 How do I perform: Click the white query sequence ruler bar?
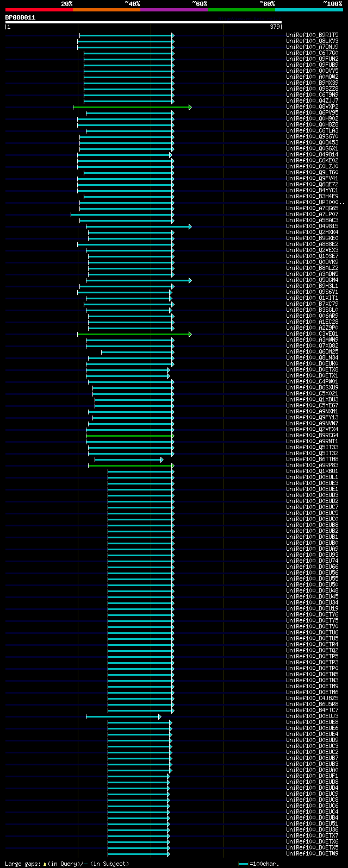click(144, 22)
